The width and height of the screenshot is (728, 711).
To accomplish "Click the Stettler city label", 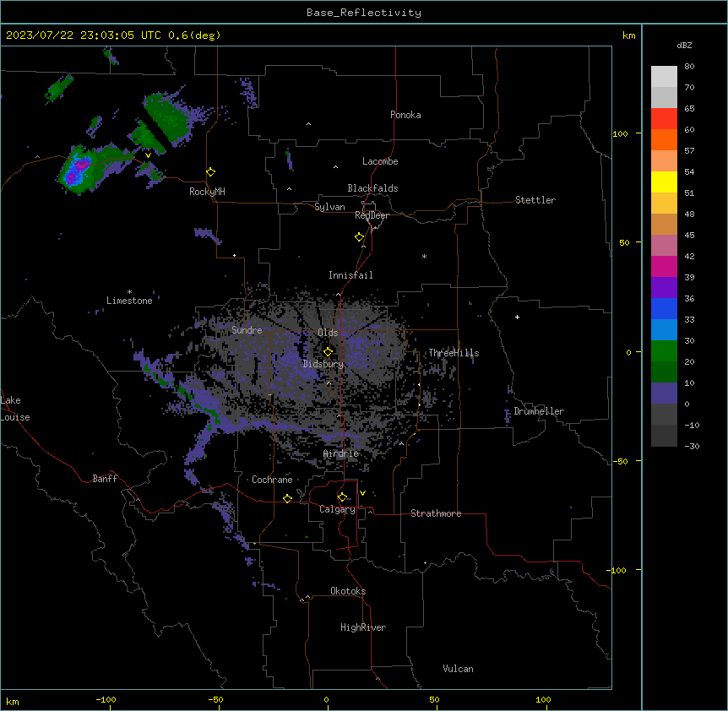I will click(x=535, y=200).
